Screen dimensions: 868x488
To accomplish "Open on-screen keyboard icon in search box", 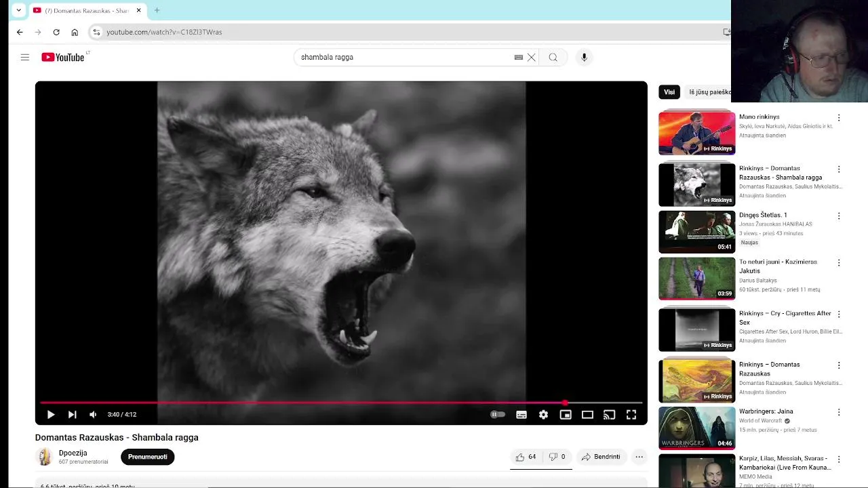I will click(x=519, y=58).
